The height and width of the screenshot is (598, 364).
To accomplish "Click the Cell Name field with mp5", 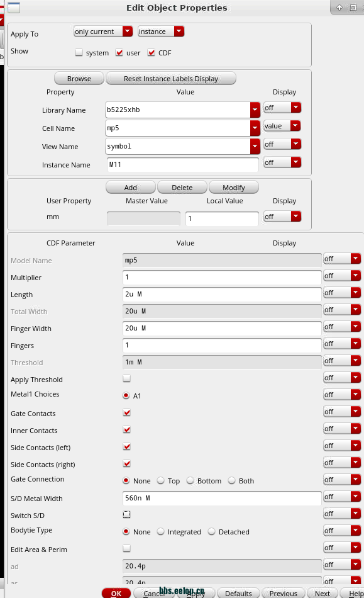I will point(178,128).
